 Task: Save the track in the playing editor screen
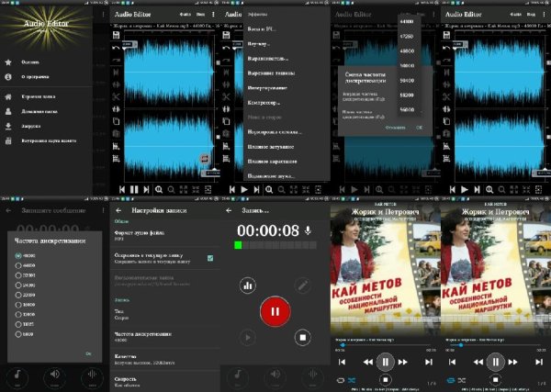point(117,35)
